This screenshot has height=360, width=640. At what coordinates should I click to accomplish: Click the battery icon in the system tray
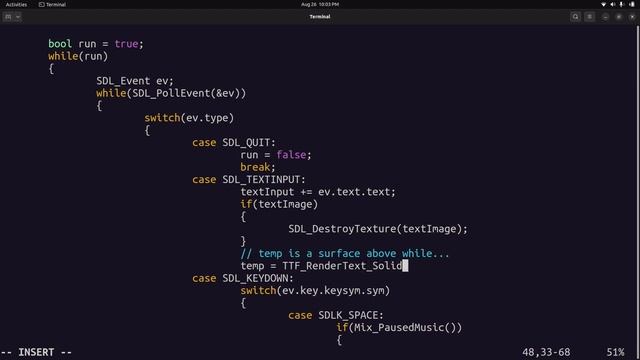632,4
